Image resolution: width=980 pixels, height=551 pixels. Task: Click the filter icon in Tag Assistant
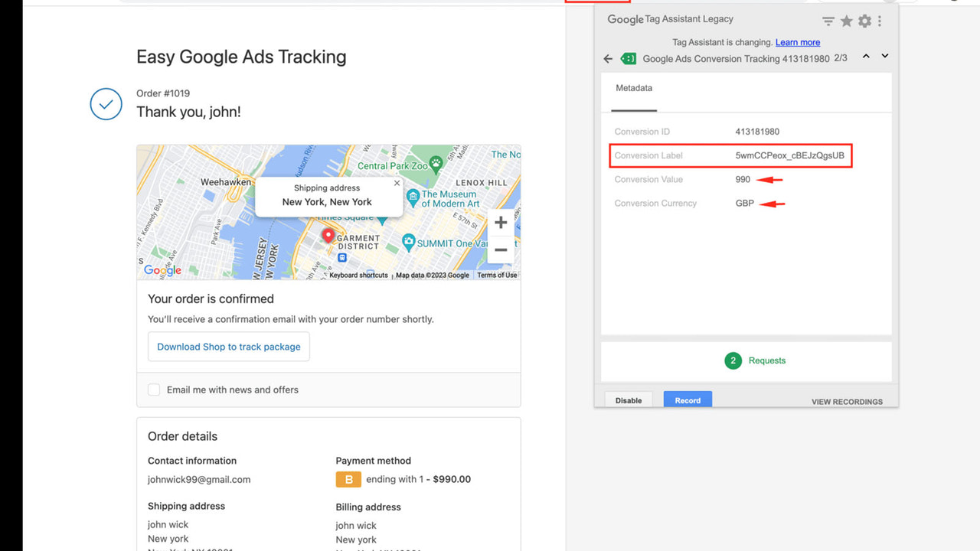pyautogui.click(x=828, y=21)
